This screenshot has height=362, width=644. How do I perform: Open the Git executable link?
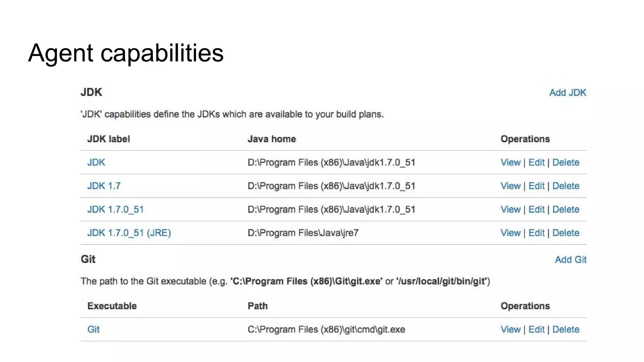[x=93, y=329]
